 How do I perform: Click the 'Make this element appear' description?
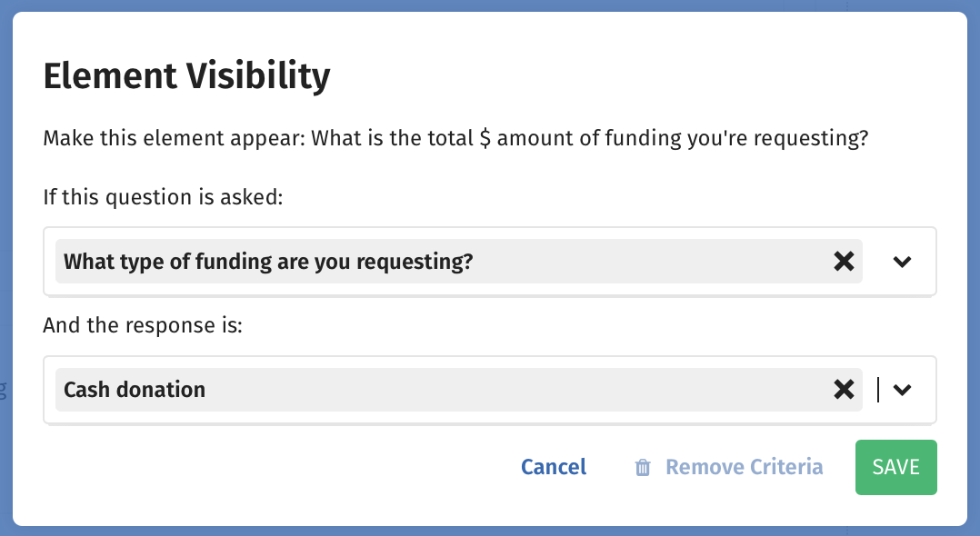point(455,138)
